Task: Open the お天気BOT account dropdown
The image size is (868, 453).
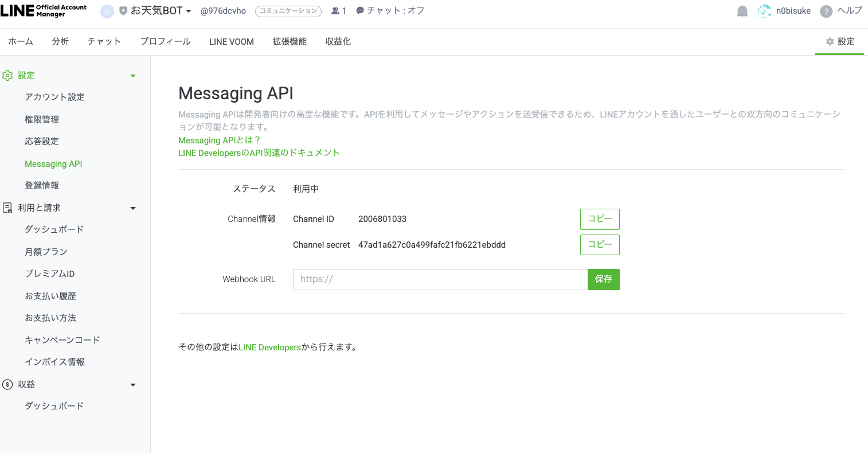Action: pyautogui.click(x=161, y=11)
